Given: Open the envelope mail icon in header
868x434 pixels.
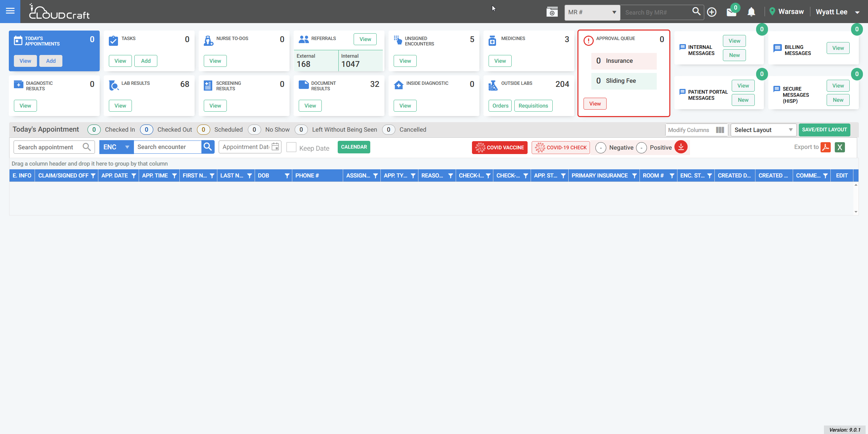Looking at the screenshot, I should (731, 13).
